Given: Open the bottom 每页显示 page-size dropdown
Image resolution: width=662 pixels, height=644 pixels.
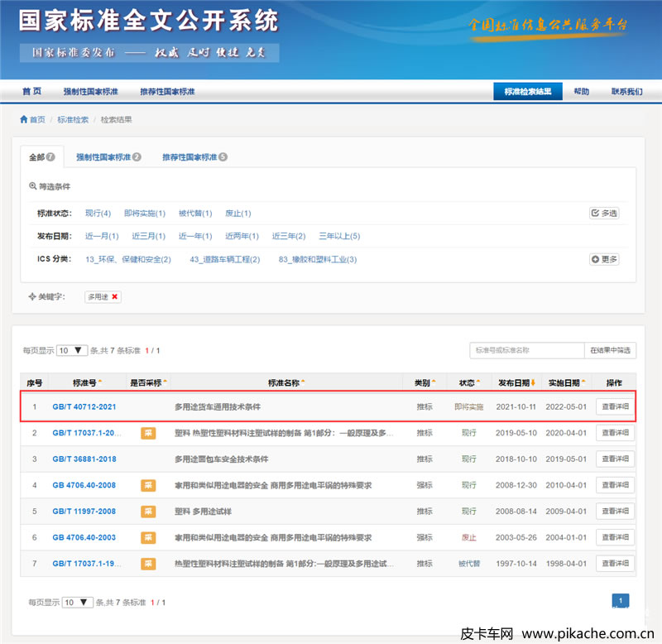Looking at the screenshot, I should pyautogui.click(x=77, y=602).
